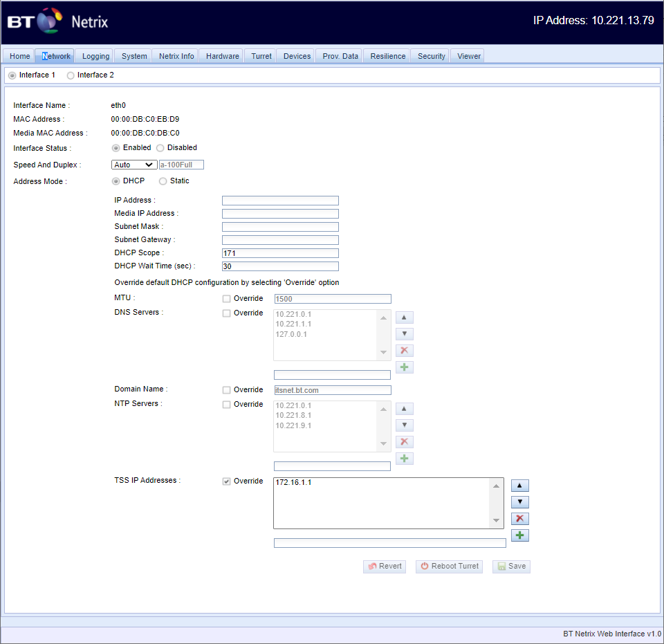Image resolution: width=664 pixels, height=644 pixels.
Task: Enable DNS Servers Override checkbox
Action: pos(227,313)
